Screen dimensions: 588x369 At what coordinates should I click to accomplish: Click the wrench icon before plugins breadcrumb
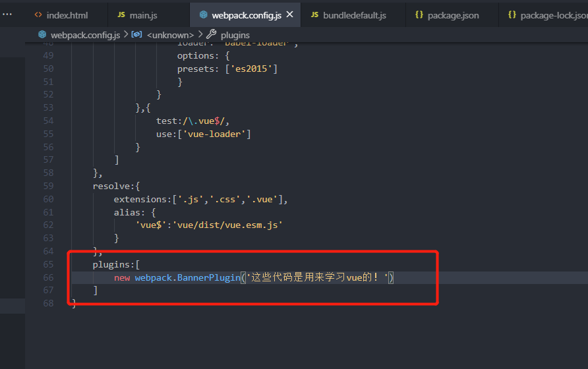coord(211,34)
